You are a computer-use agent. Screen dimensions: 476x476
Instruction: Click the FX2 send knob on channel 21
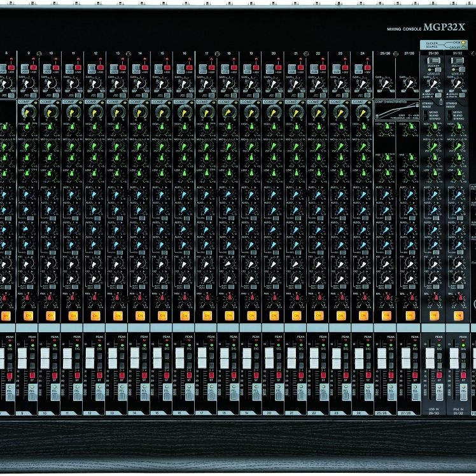(295, 279)
